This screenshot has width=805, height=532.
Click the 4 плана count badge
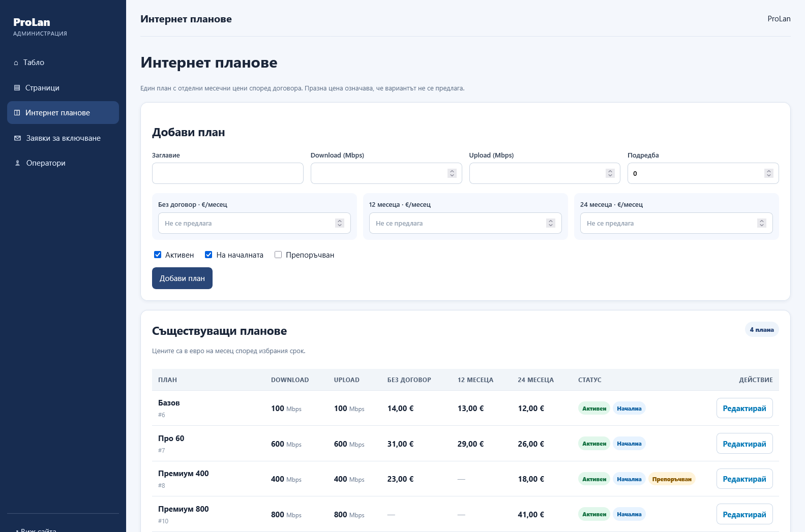click(x=762, y=330)
